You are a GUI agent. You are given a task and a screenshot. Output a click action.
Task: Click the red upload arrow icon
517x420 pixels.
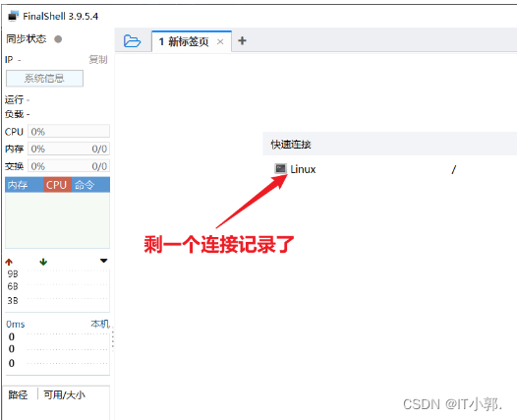[9, 262]
